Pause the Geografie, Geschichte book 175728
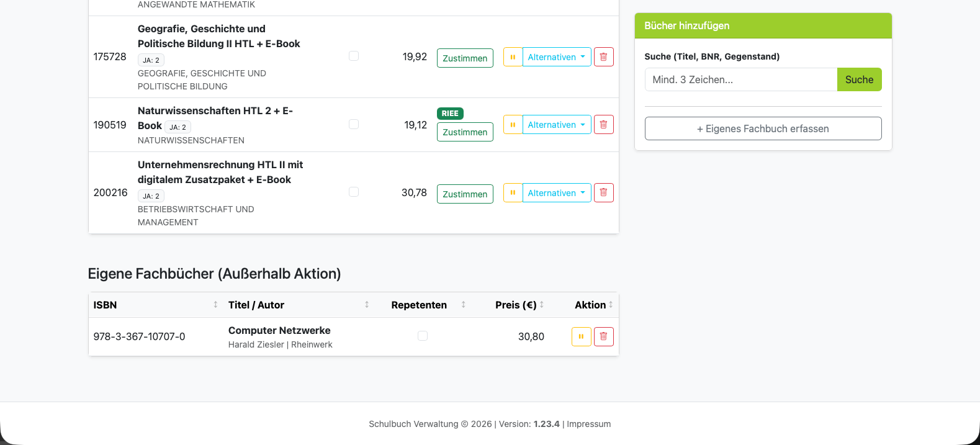Image resolution: width=980 pixels, height=445 pixels. click(x=513, y=57)
